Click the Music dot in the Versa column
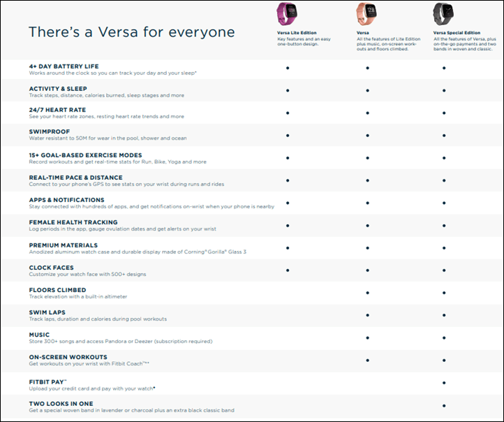 (367, 337)
